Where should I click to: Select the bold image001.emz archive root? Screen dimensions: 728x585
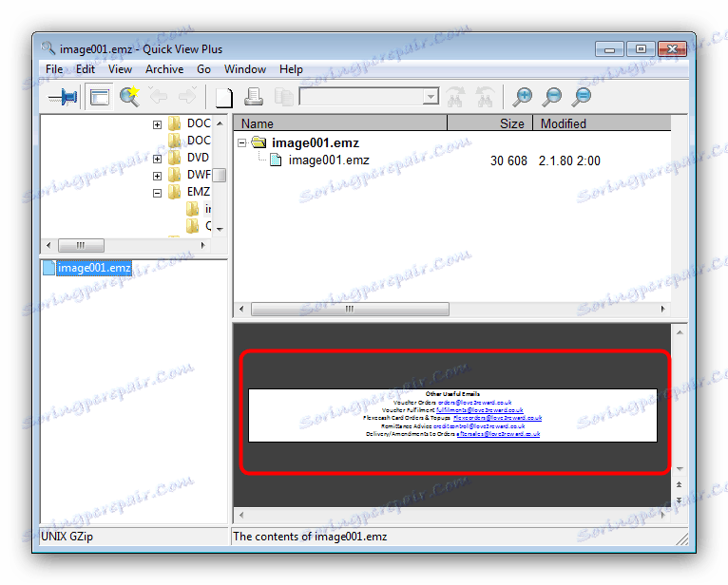(x=316, y=142)
